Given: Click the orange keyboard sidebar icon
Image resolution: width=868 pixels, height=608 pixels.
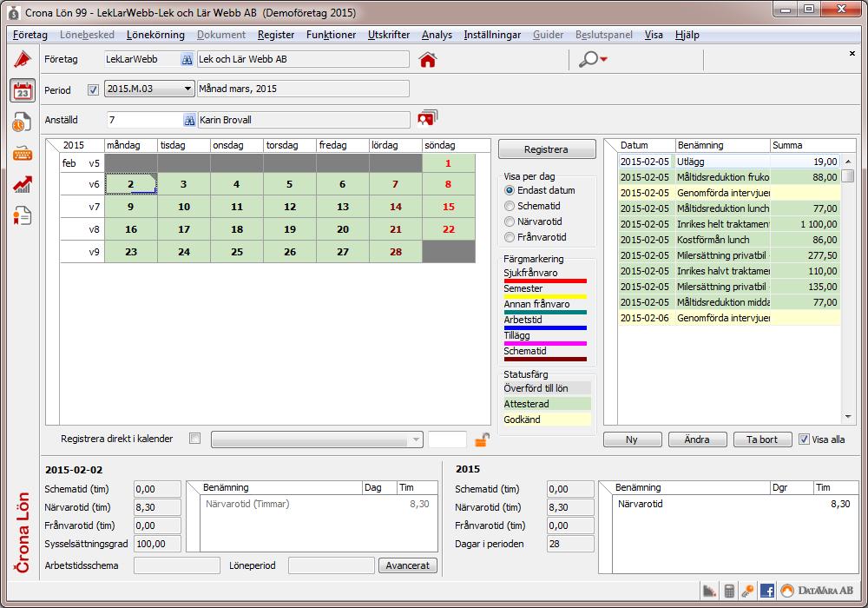Looking at the screenshot, I should (23, 154).
